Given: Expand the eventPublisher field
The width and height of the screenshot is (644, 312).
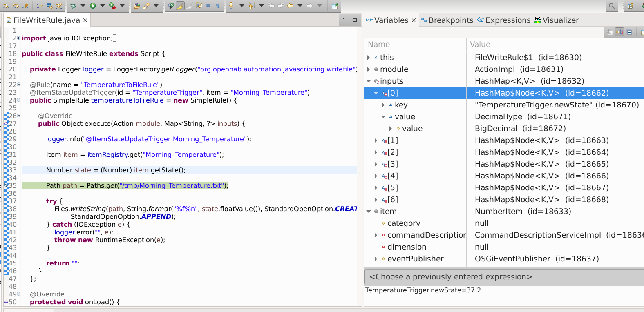Looking at the screenshot, I should 376,259.
